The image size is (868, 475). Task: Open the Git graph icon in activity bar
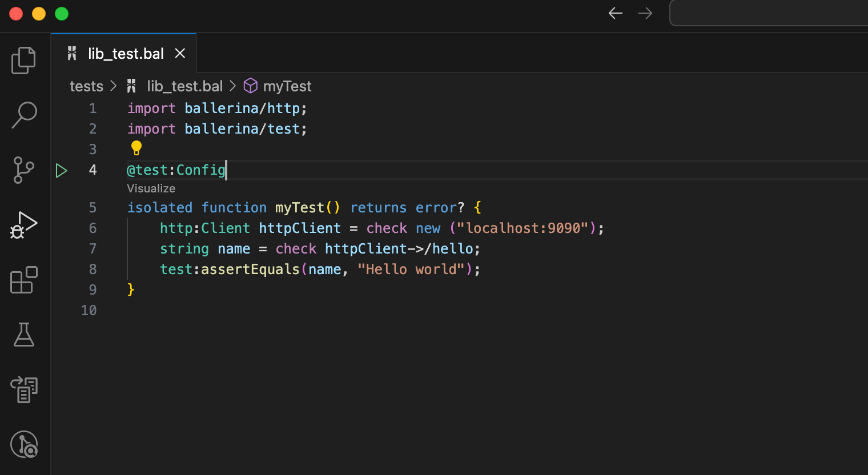(x=24, y=444)
